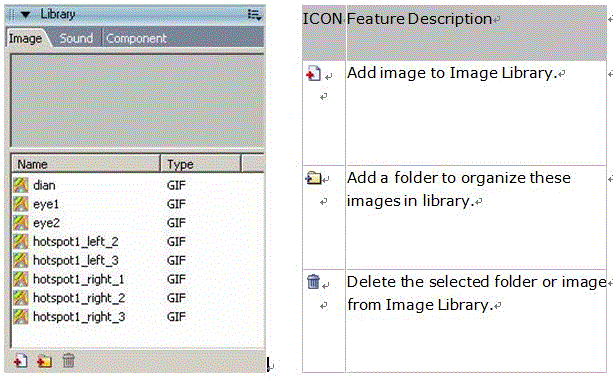Image resolution: width=613 pixels, height=379 pixels.
Task: Click the trash icon in the ICON table
Action: (x=314, y=282)
